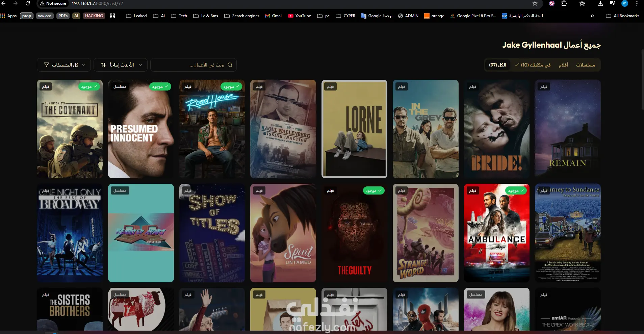
Task: Open the ww.ccd tab group
Action: [45, 16]
